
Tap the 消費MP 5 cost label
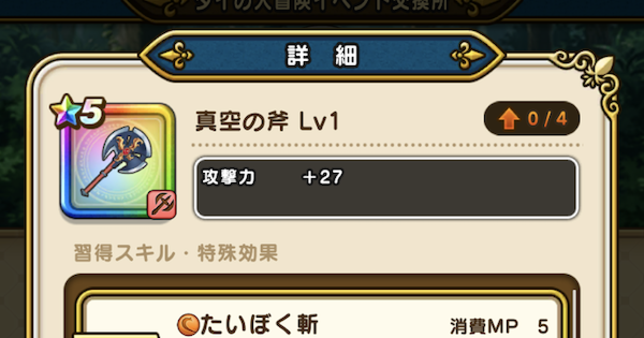(499, 326)
